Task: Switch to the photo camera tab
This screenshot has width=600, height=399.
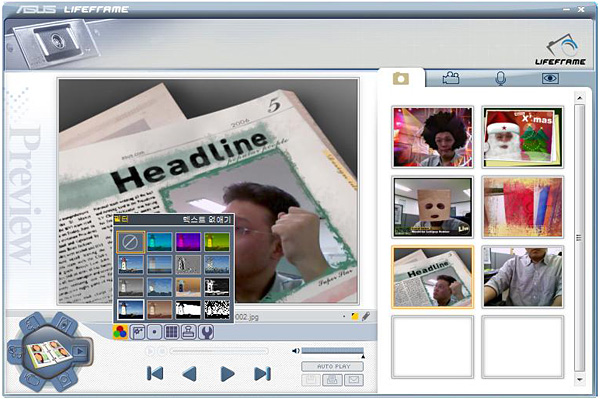Action: [401, 78]
